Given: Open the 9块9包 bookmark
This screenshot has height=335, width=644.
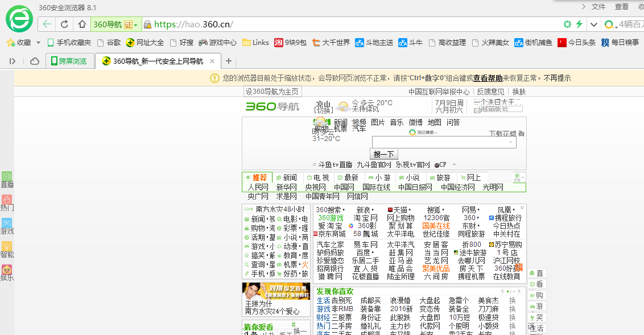Looking at the screenshot, I should [x=290, y=43].
